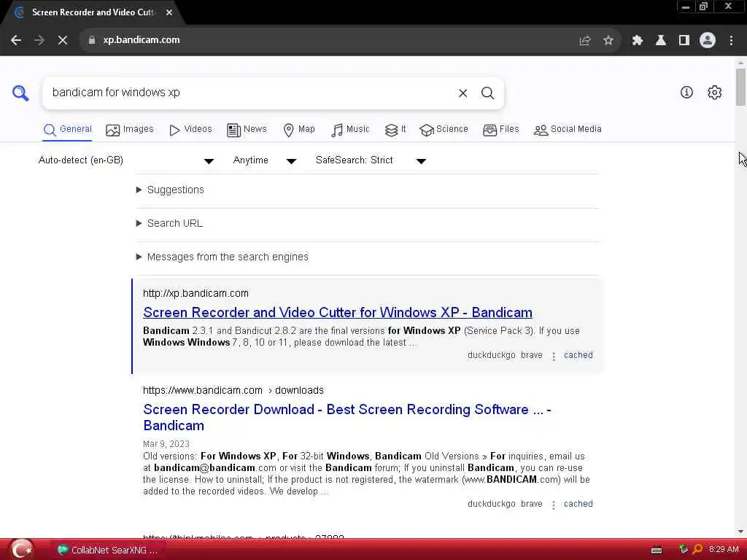Submit search using magnifier button
Image resolution: width=747 pixels, height=560 pixels.
click(x=487, y=93)
